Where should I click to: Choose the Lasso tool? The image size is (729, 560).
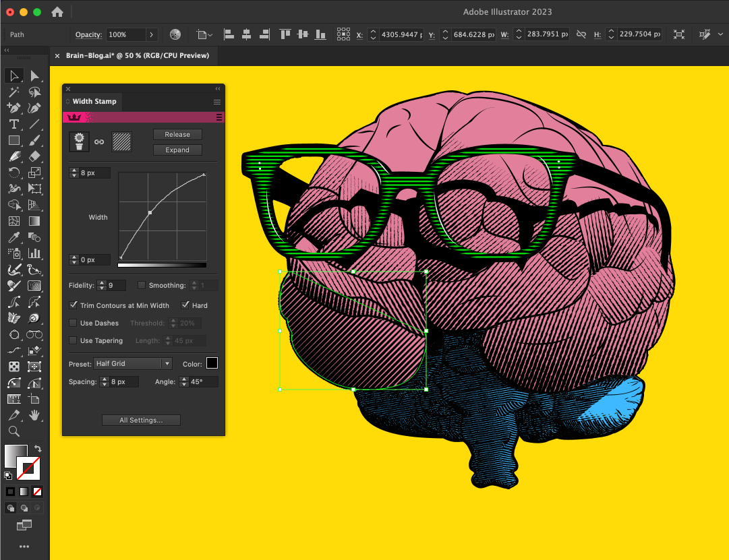(34, 92)
